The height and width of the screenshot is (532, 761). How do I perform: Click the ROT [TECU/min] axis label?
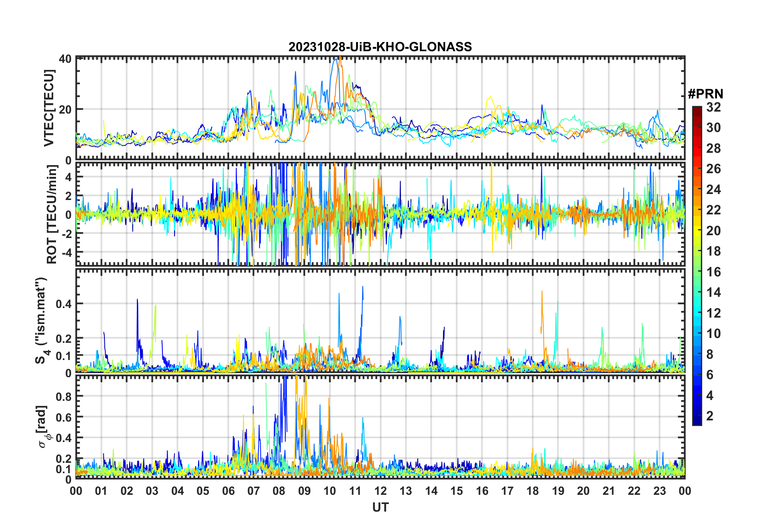point(52,214)
